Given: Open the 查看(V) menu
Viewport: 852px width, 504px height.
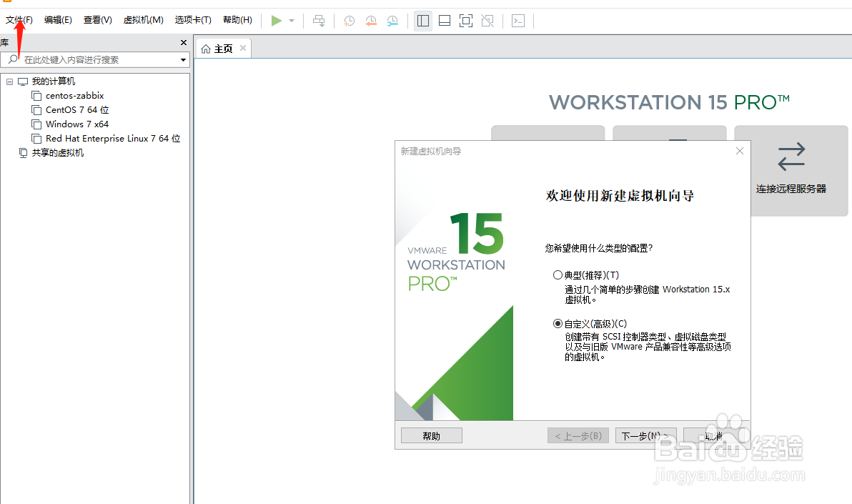Looking at the screenshot, I should (98, 20).
